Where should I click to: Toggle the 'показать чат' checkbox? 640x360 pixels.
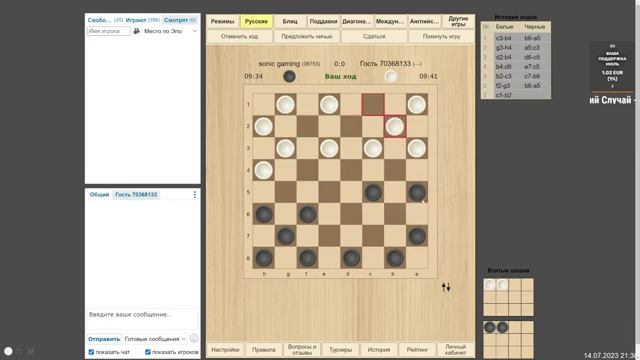tap(91, 352)
